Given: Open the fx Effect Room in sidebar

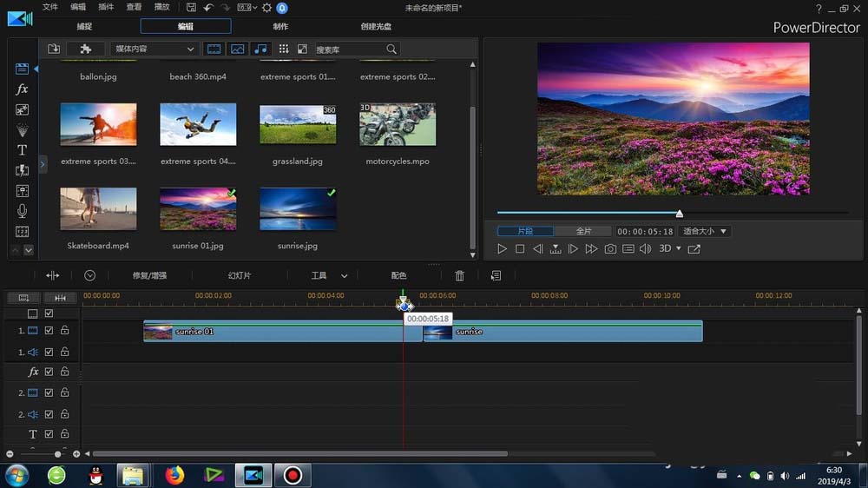Looking at the screenshot, I should [23, 89].
